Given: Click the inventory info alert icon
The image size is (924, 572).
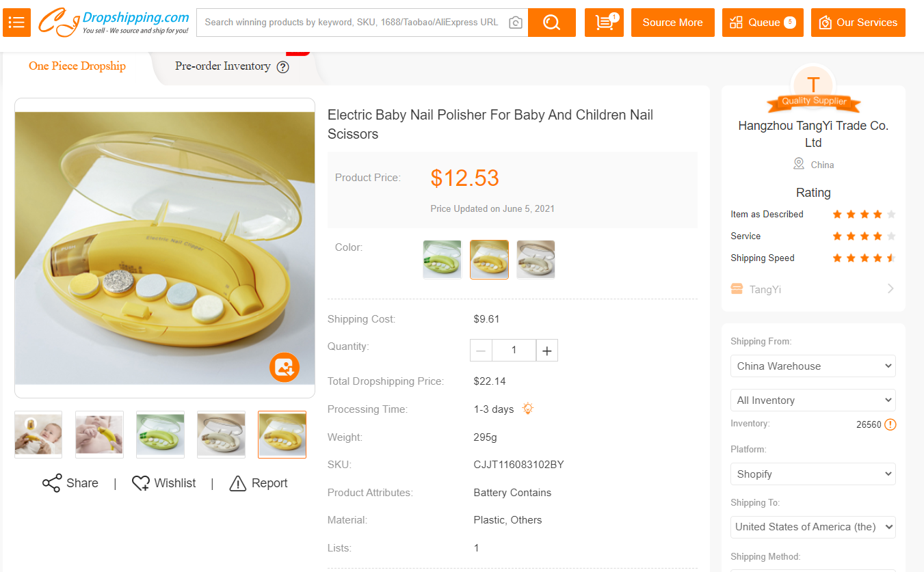Looking at the screenshot, I should pos(890,424).
